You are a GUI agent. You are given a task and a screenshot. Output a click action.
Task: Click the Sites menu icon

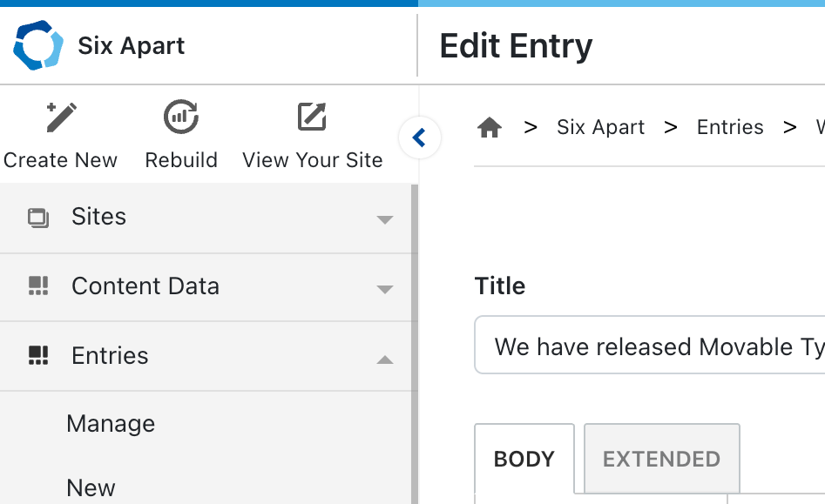pos(38,218)
